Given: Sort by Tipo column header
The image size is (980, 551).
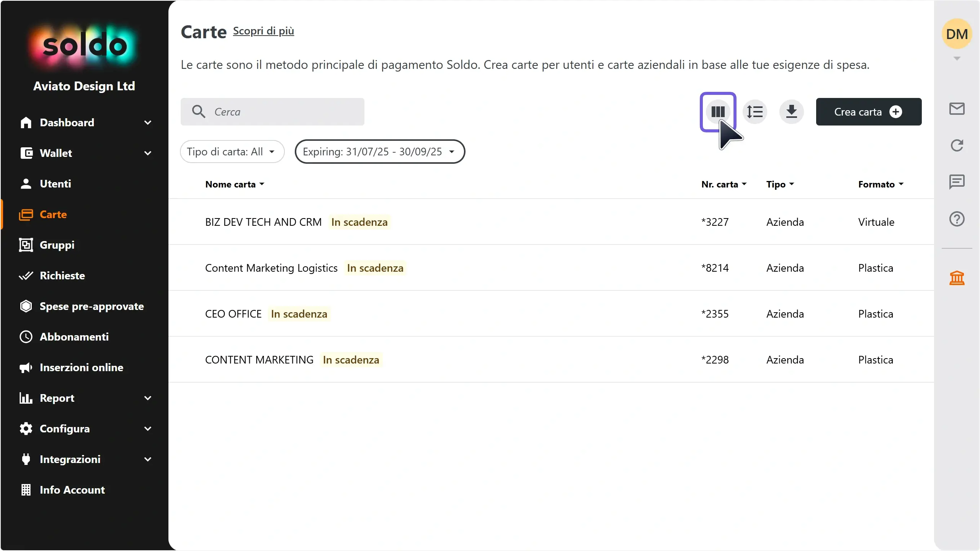Looking at the screenshot, I should [x=780, y=184].
